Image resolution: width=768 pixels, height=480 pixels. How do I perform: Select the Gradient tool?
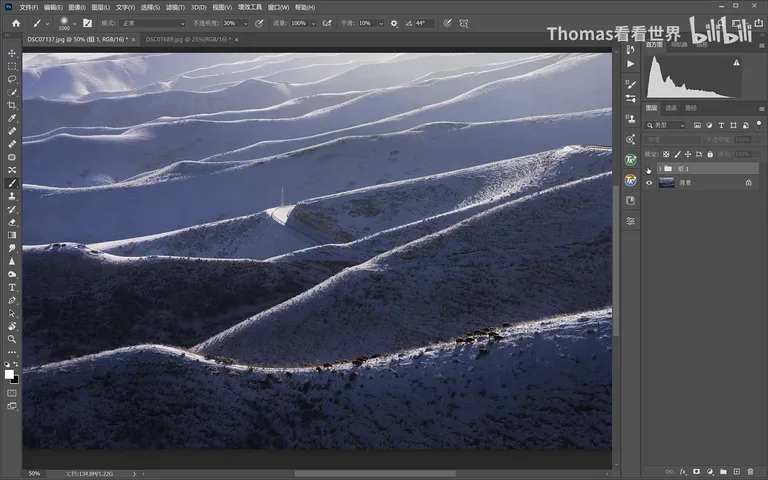[x=12, y=235]
